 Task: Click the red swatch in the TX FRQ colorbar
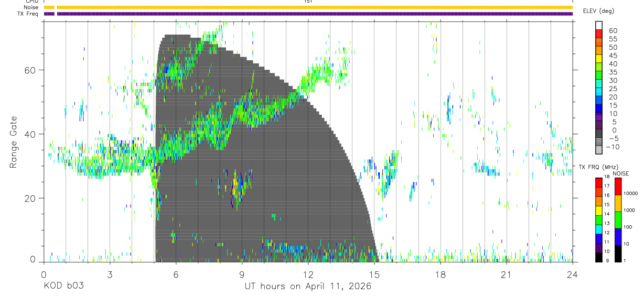pos(598,182)
